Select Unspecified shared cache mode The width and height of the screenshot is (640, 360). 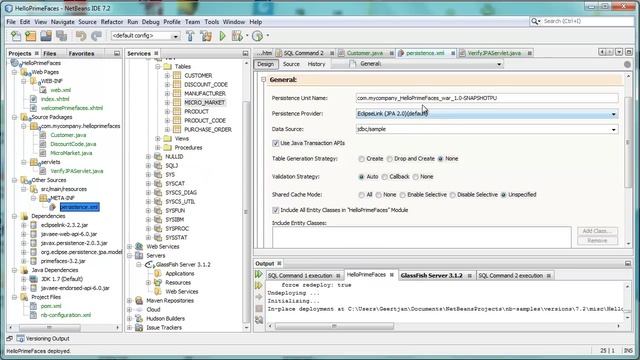pyautogui.click(x=504, y=195)
